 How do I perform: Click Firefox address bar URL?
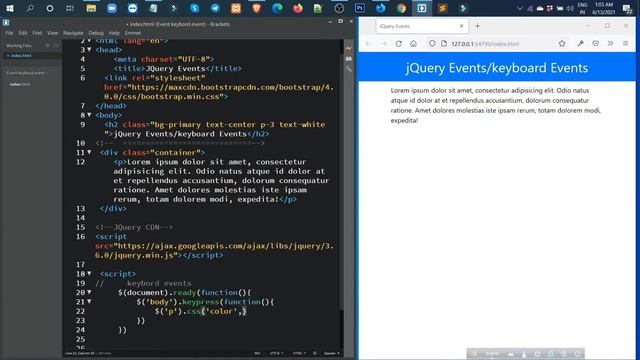pyautogui.click(x=485, y=44)
